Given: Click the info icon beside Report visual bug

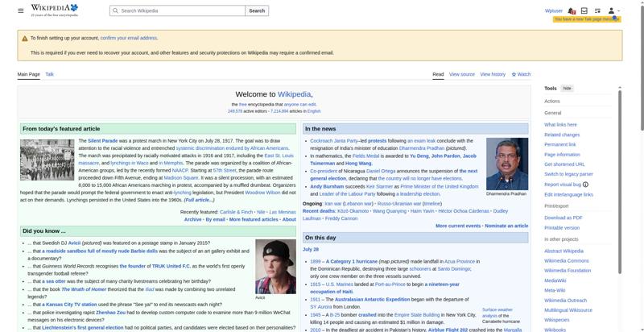Looking at the screenshot, I should (586, 185).
